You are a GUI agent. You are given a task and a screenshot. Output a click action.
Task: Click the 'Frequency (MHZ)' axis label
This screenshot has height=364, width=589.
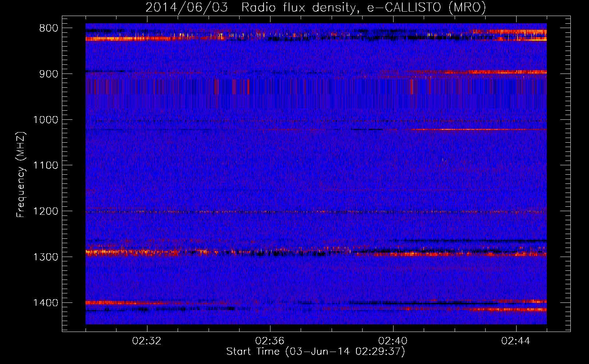point(21,175)
